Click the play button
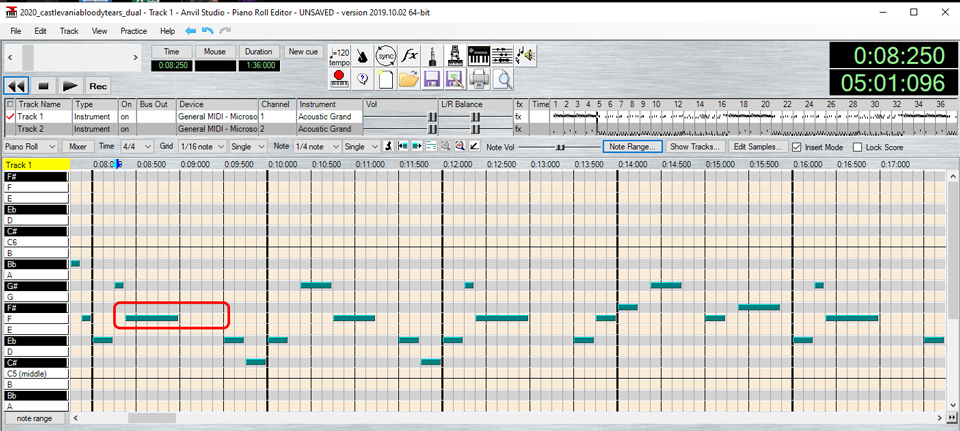Image resolution: width=960 pixels, height=431 pixels. click(70, 86)
